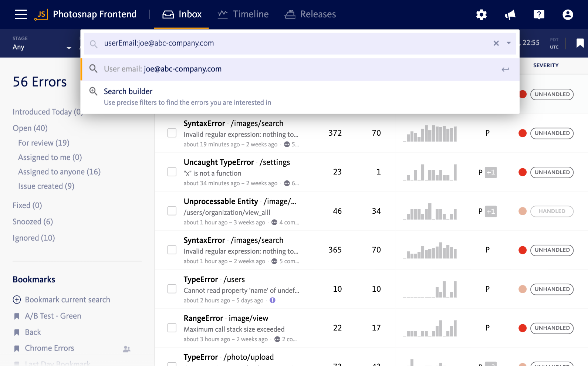588x366 pixels.
Task: Open the Chrome Errors bookmark
Action: [50, 348]
